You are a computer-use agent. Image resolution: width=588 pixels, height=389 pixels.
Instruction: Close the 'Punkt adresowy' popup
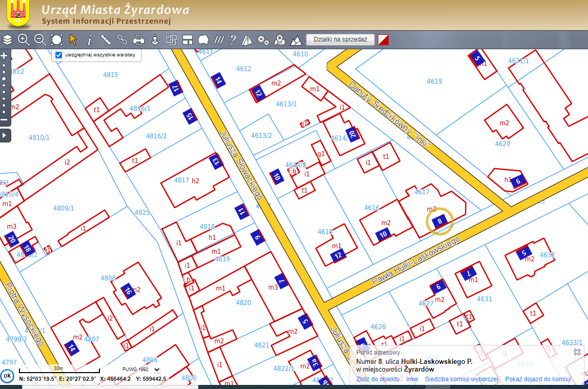point(577,352)
